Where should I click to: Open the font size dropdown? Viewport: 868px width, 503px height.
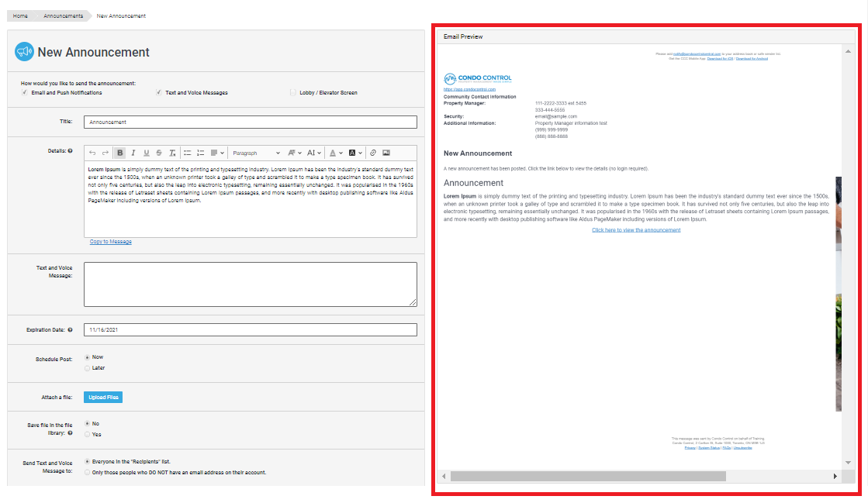(x=314, y=153)
